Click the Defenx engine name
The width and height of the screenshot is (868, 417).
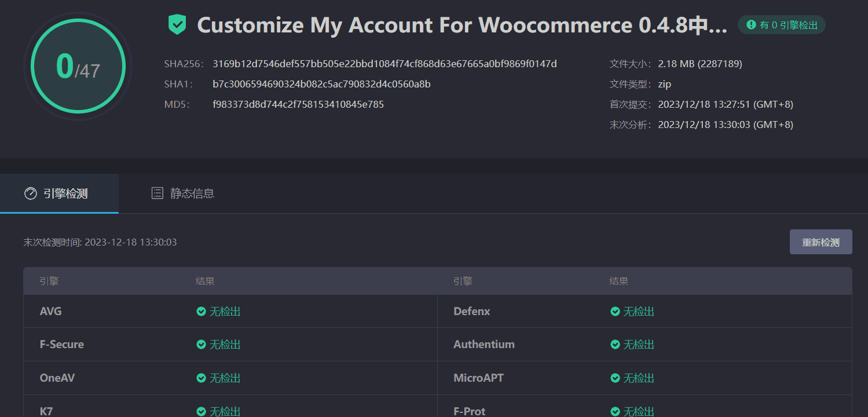(472, 312)
